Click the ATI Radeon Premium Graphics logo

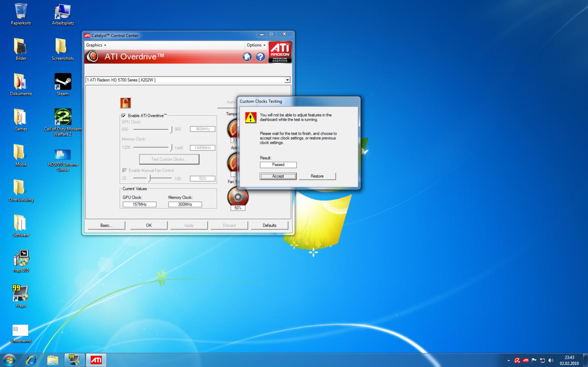pyautogui.click(x=280, y=52)
